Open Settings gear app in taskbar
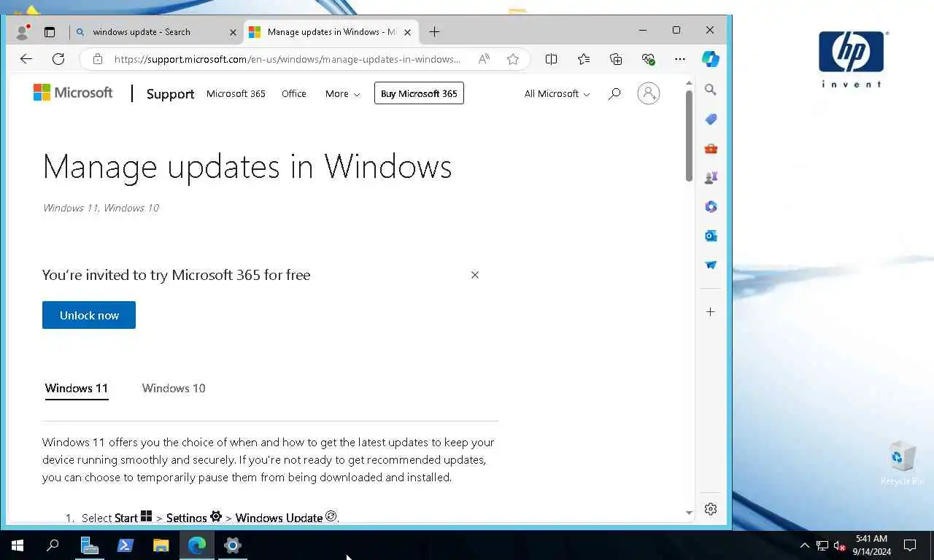934x560 pixels. tap(233, 545)
